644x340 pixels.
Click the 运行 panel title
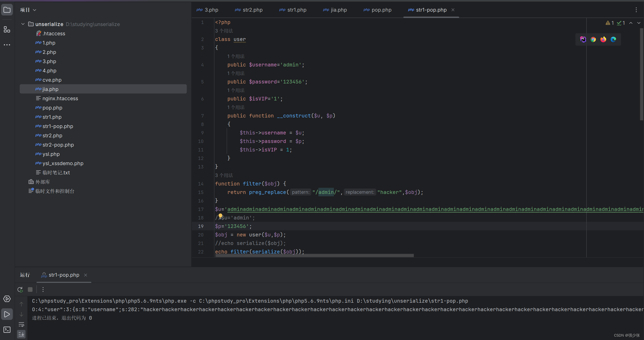[x=25, y=275]
